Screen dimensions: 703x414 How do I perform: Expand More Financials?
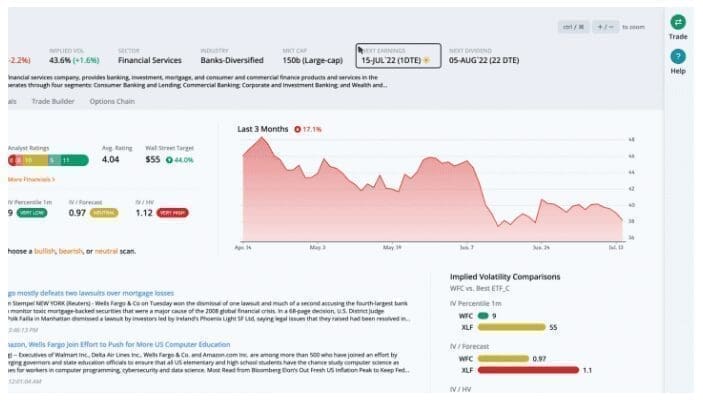point(30,179)
